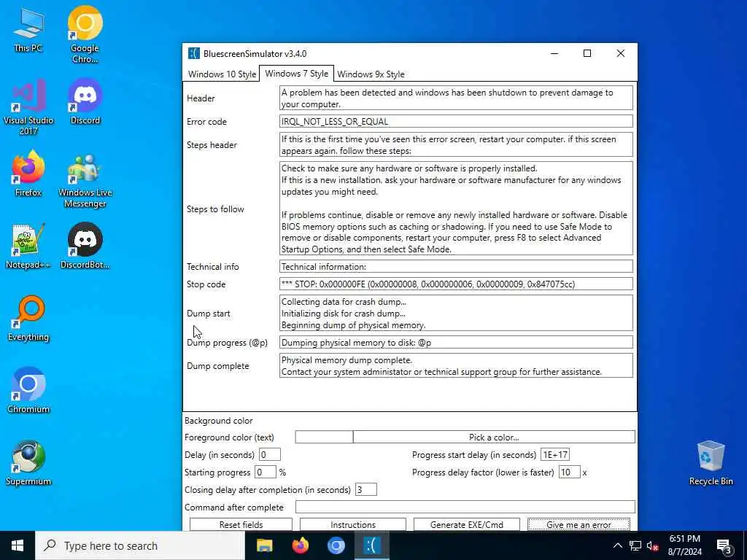Image resolution: width=747 pixels, height=560 pixels.
Task: Select Visual Studio 2017 desktop icon
Action: click(x=28, y=107)
